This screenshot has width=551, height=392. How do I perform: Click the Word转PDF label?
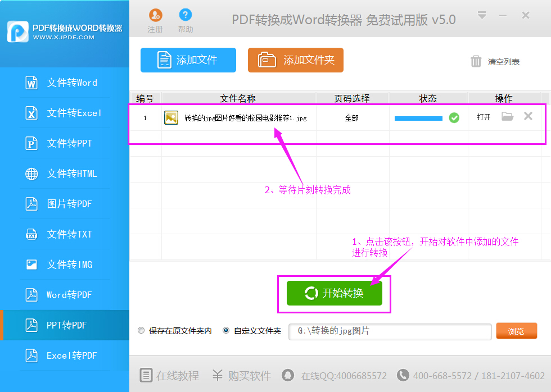point(69,295)
